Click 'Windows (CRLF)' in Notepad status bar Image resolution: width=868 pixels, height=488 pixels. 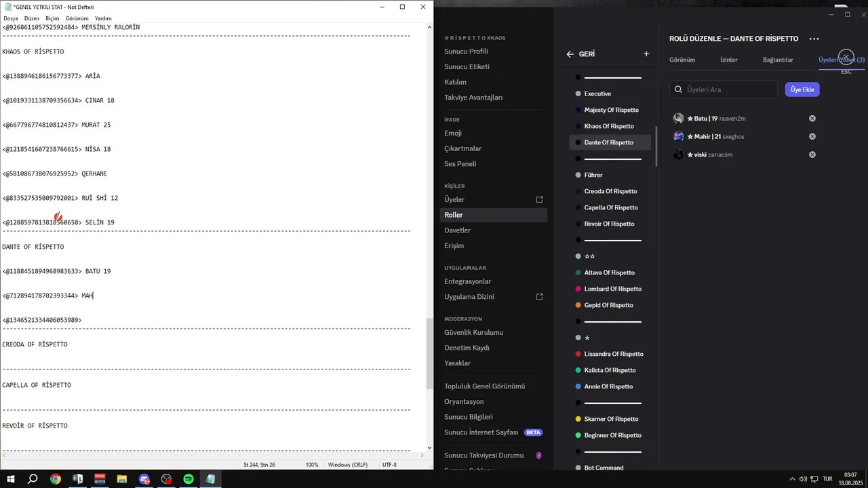tap(349, 465)
